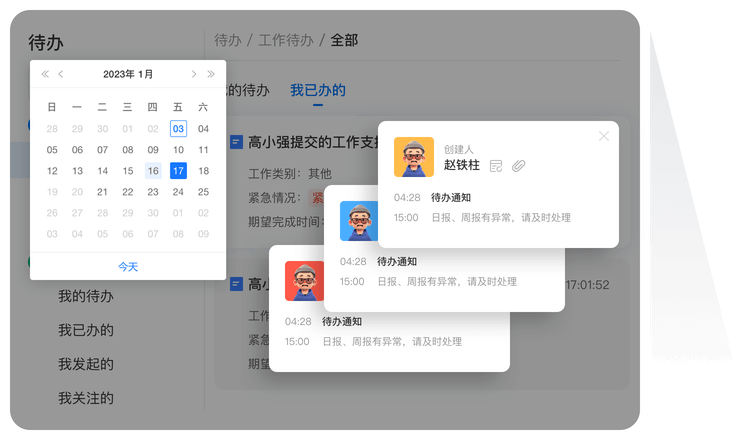Image resolution: width=745 pixels, height=440 pixels.
Task: Open 我关注的 in the sidebar
Action: (x=85, y=398)
